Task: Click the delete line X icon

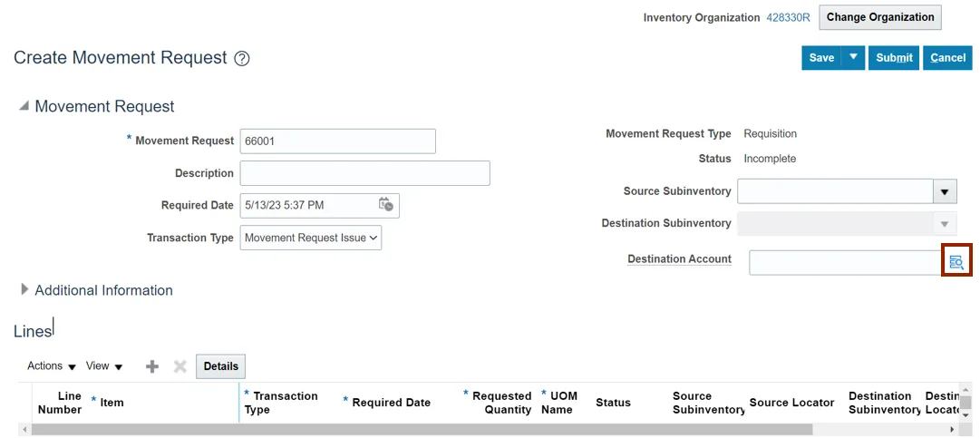Action: tap(180, 366)
